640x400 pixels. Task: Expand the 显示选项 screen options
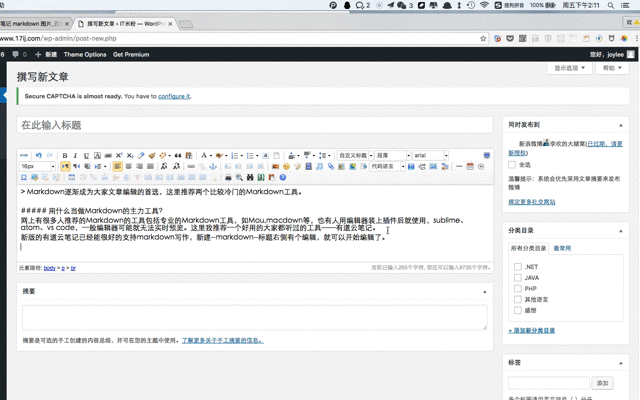[x=569, y=68]
